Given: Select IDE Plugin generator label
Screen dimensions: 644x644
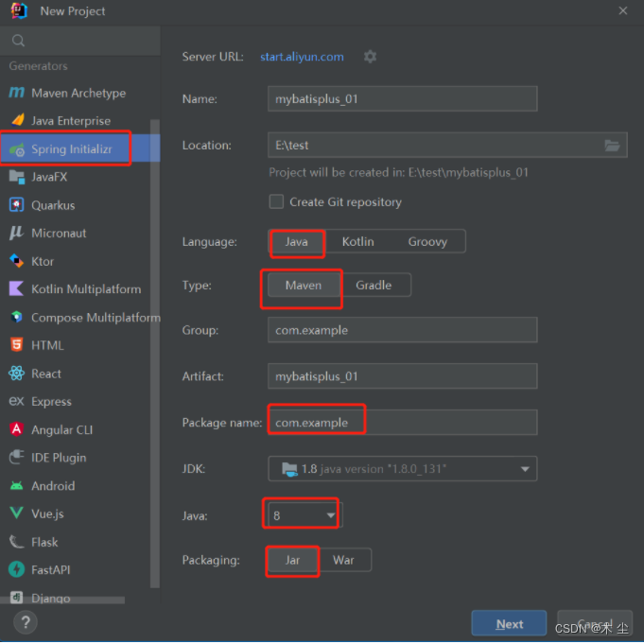Looking at the screenshot, I should coord(59,458).
